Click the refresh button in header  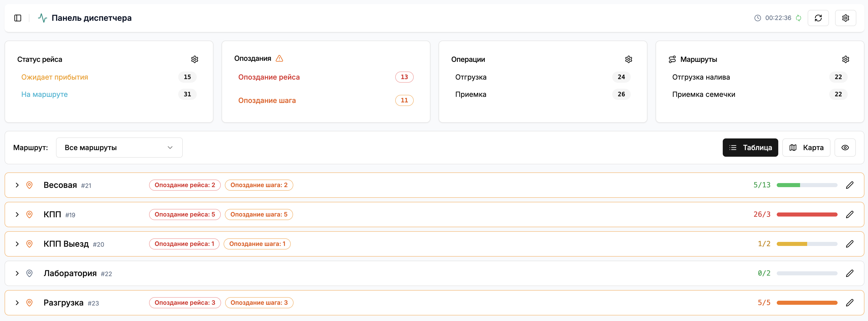point(818,18)
